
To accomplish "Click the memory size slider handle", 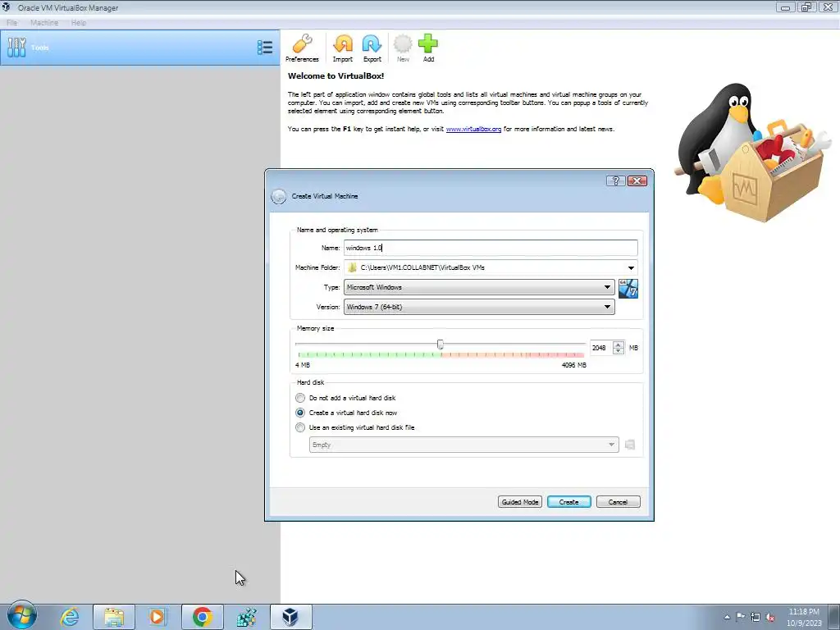I will 441,345.
